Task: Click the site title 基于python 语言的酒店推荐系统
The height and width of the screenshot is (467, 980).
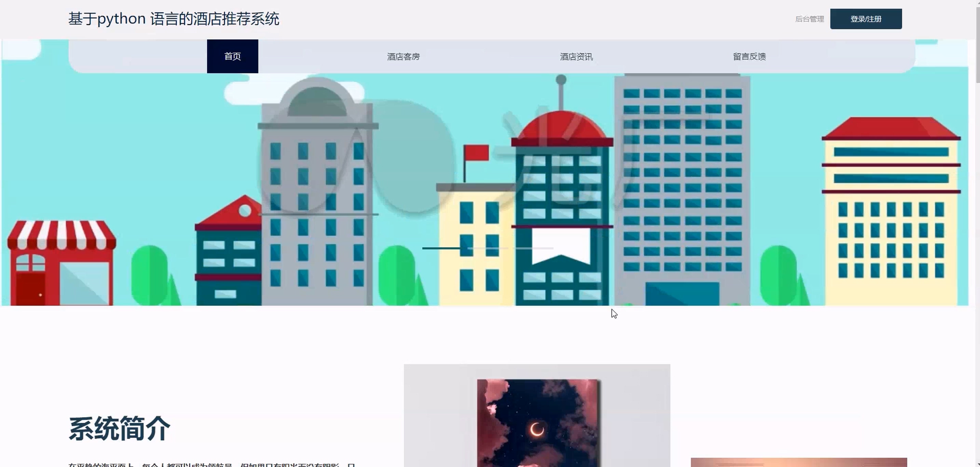Action: tap(174, 19)
